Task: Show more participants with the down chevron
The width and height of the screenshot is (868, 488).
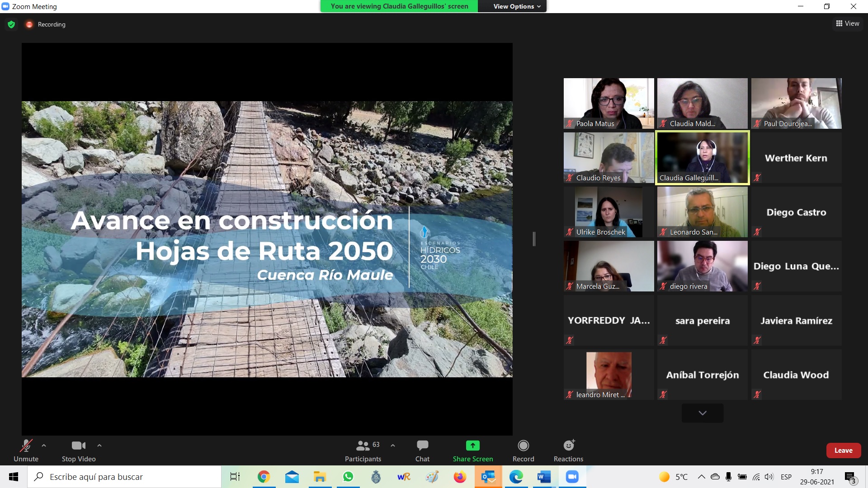Action: [702, 413]
